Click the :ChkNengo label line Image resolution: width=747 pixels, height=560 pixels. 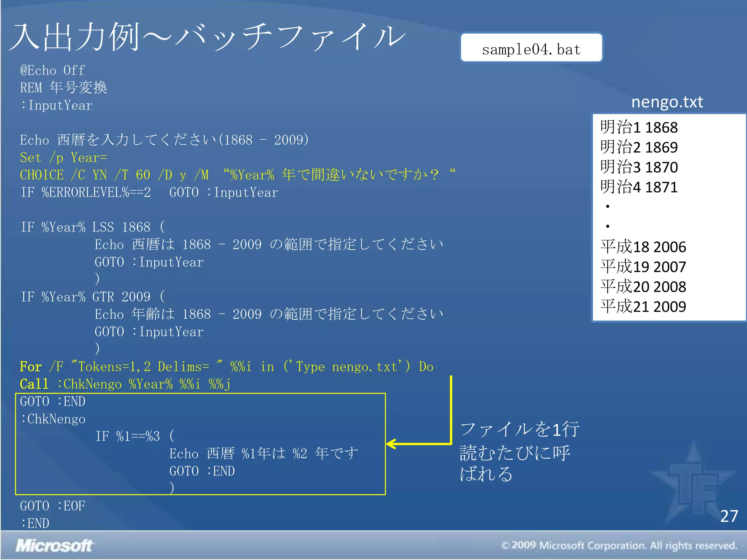click(x=53, y=419)
